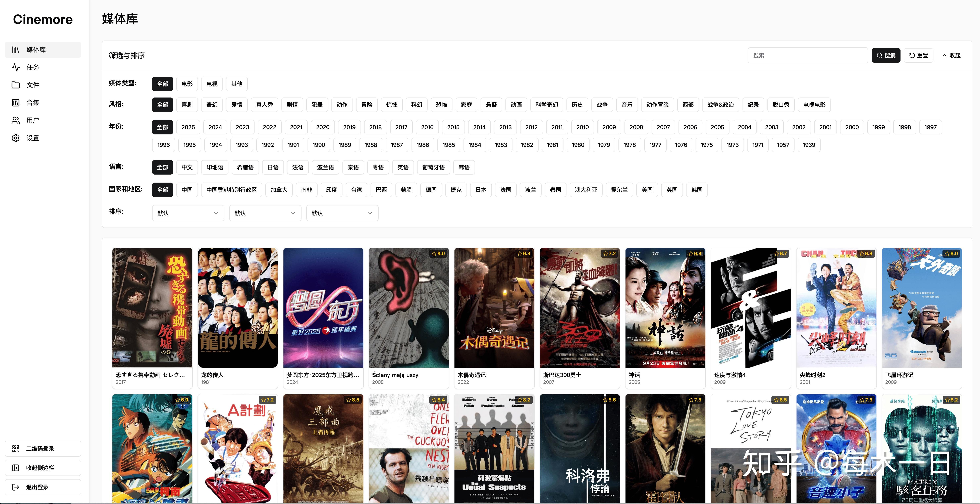
Task: Select the 2024 year filter
Action: click(215, 127)
